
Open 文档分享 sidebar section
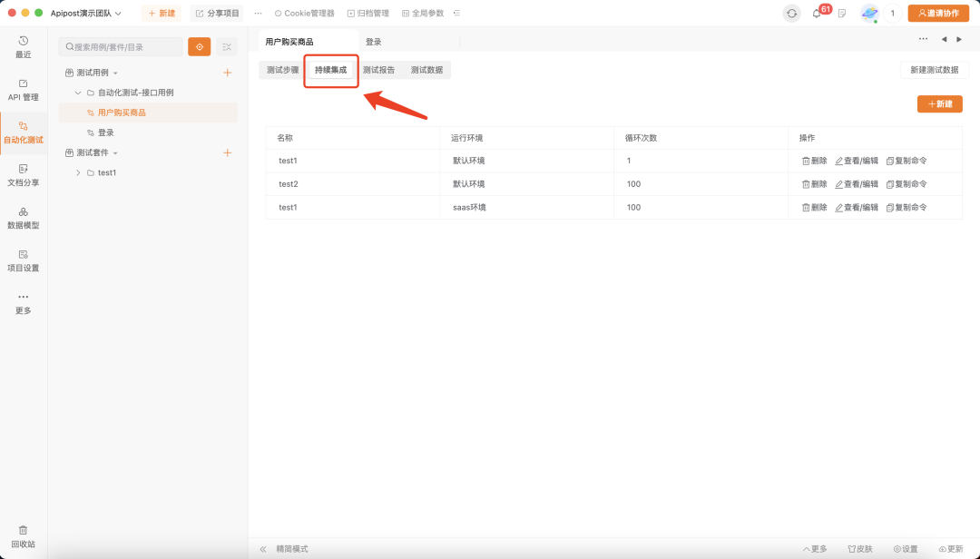click(x=23, y=176)
